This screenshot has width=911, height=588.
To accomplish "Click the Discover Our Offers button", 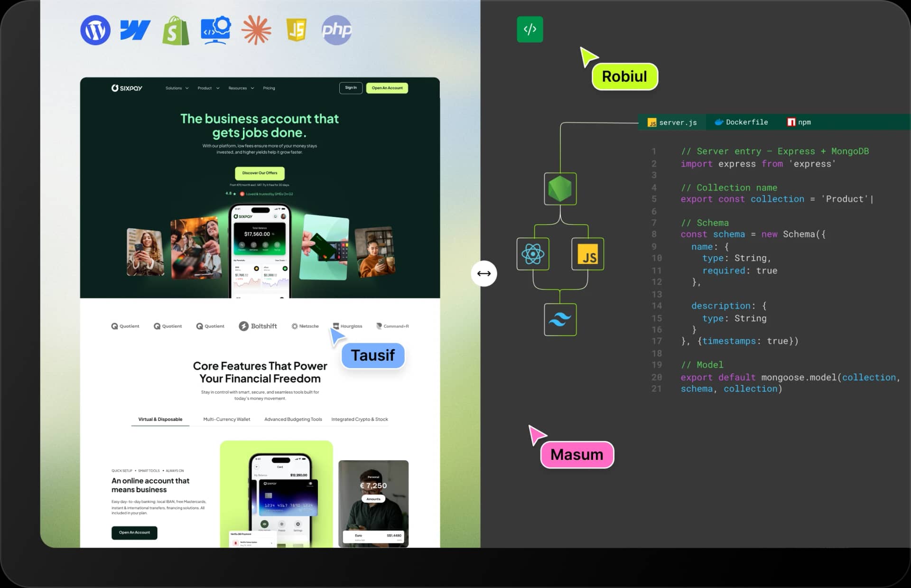I will point(260,173).
